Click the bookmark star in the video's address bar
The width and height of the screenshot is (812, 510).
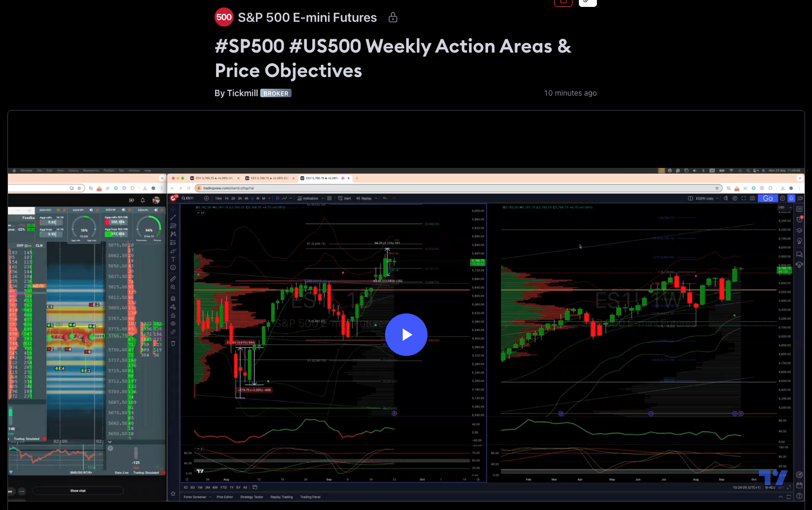(x=717, y=188)
